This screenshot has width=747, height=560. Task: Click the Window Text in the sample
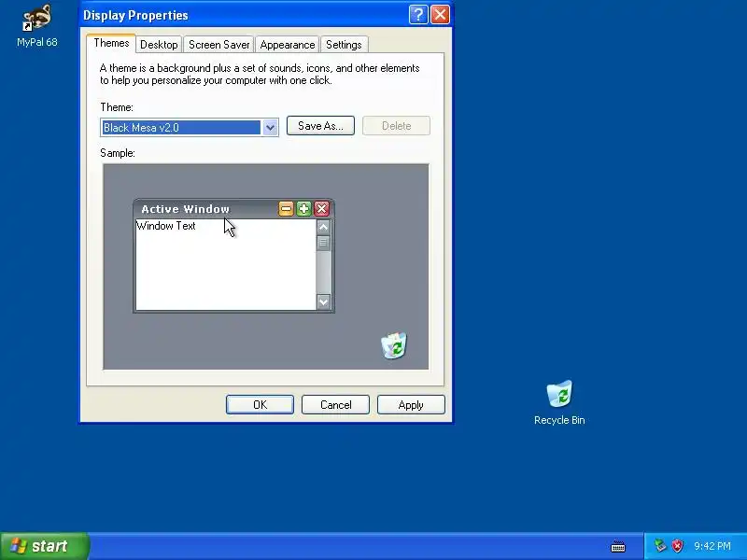(x=166, y=226)
